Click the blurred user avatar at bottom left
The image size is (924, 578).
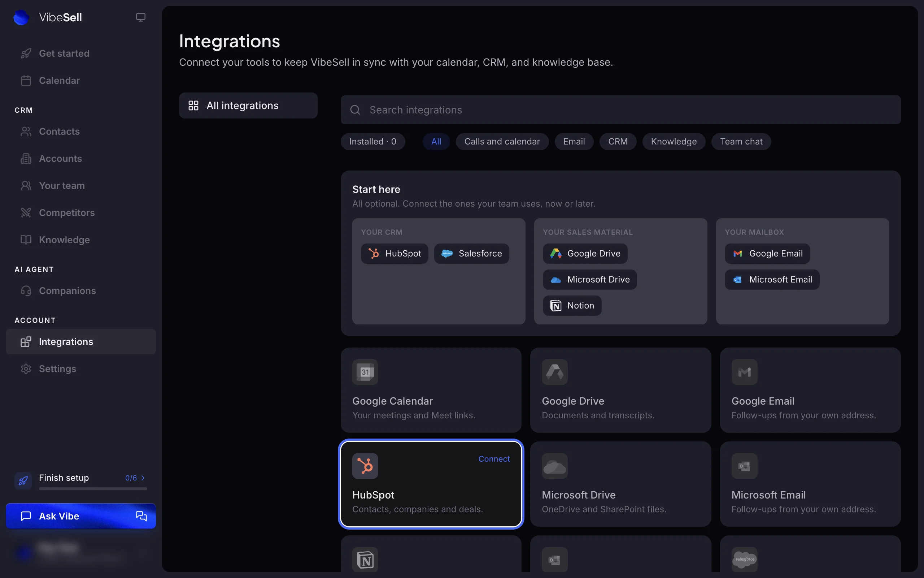[x=24, y=552]
